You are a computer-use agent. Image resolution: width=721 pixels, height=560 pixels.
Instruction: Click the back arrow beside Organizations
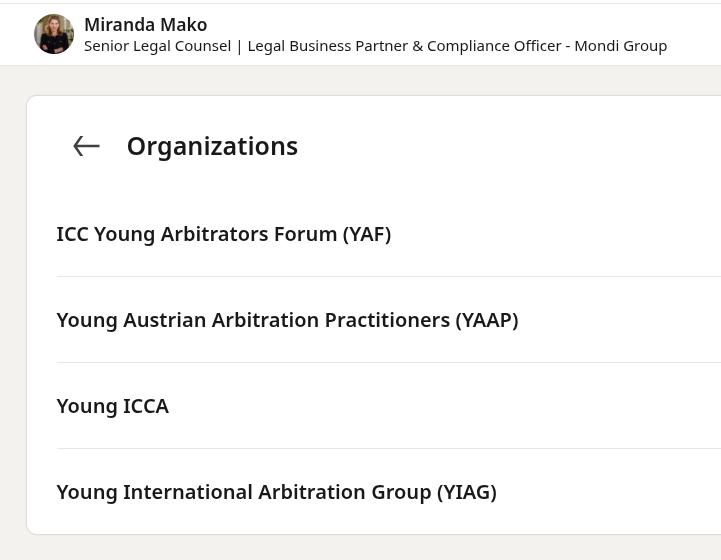coord(87,146)
